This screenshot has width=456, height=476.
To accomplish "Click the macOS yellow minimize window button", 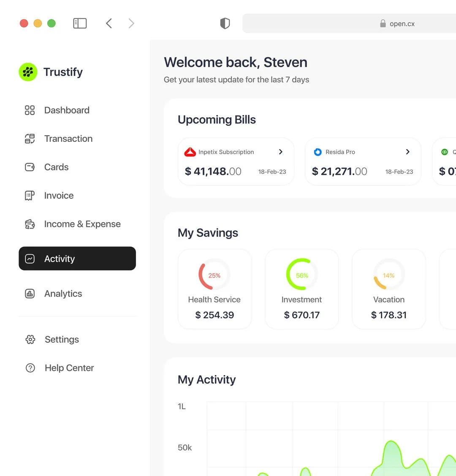I will [x=38, y=23].
